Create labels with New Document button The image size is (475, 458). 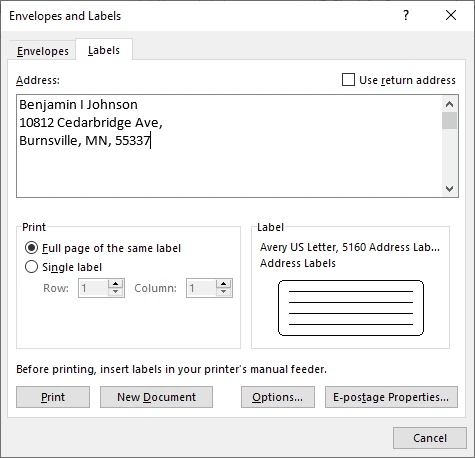coord(156,397)
